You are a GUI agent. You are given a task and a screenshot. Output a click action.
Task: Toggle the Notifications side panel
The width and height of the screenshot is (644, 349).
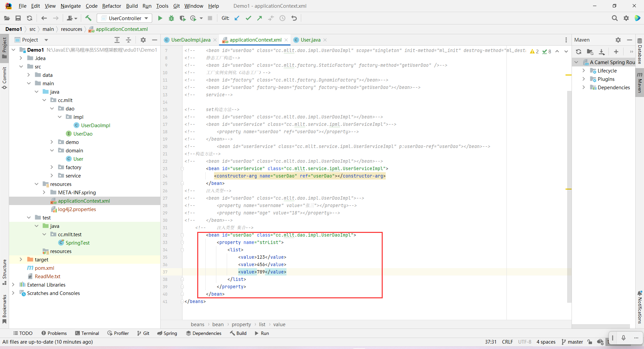pyautogui.click(x=640, y=307)
